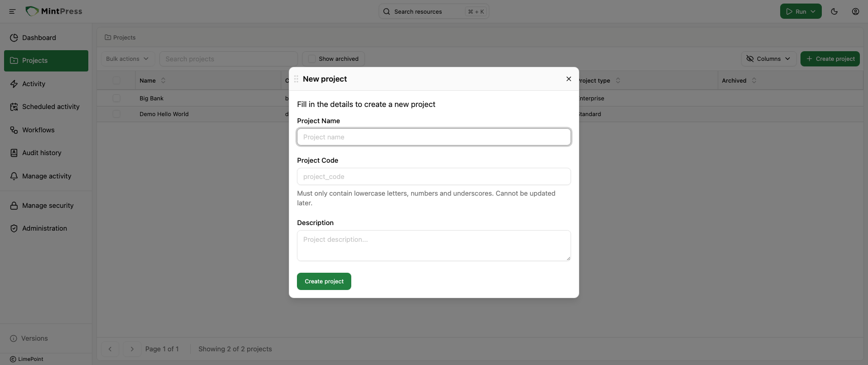Open Administration in sidebar
This screenshot has width=868, height=365.
pos(46,229)
